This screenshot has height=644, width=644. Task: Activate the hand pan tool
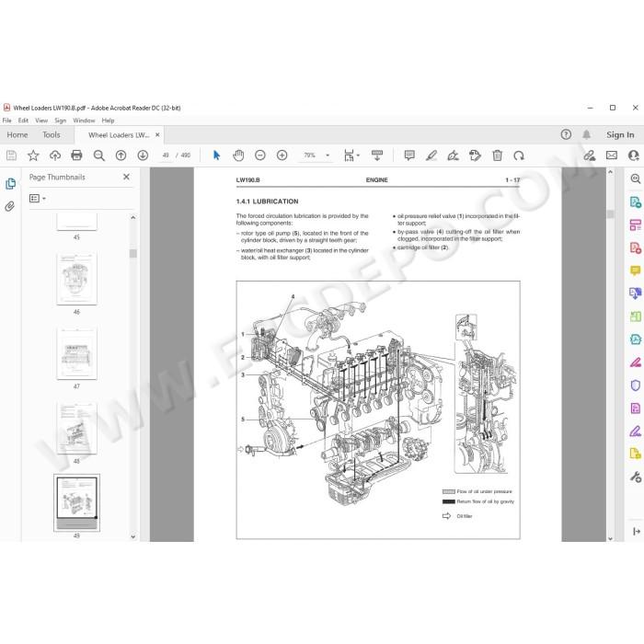pos(238,155)
